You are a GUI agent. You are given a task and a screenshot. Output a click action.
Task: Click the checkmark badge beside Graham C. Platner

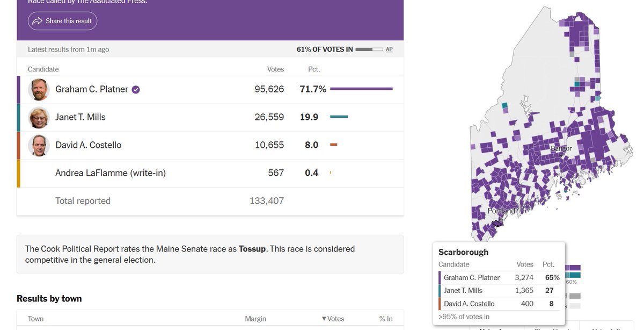136,90
